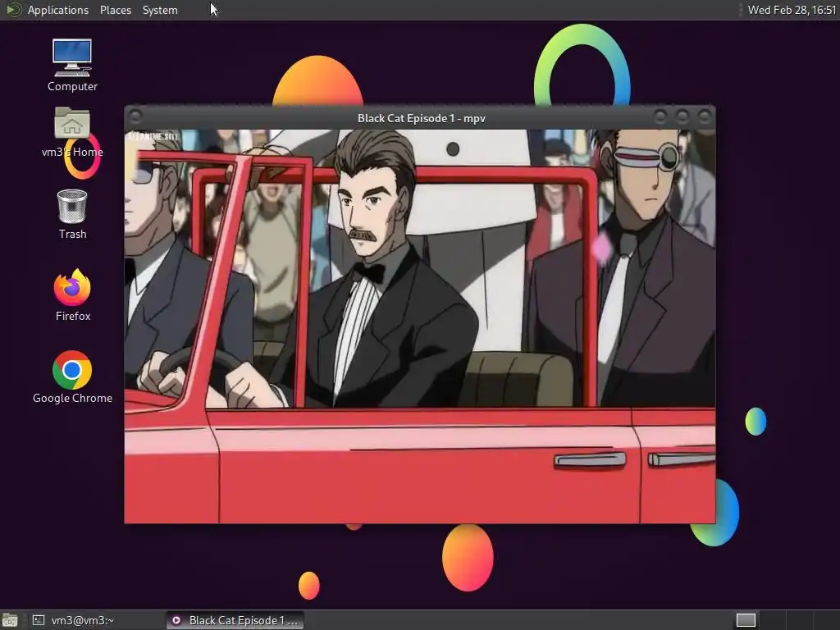The image size is (840, 630).
Task: Click the MATE logo icon in the top panel
Action: (x=13, y=10)
